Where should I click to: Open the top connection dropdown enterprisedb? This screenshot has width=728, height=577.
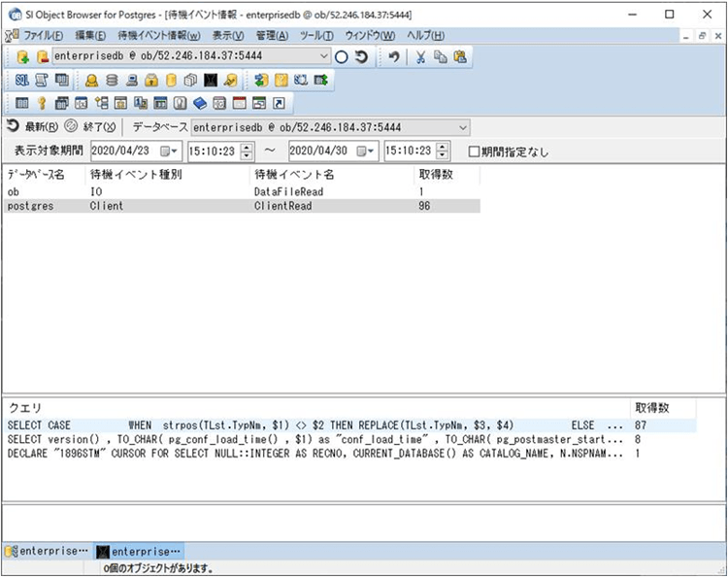pos(324,57)
